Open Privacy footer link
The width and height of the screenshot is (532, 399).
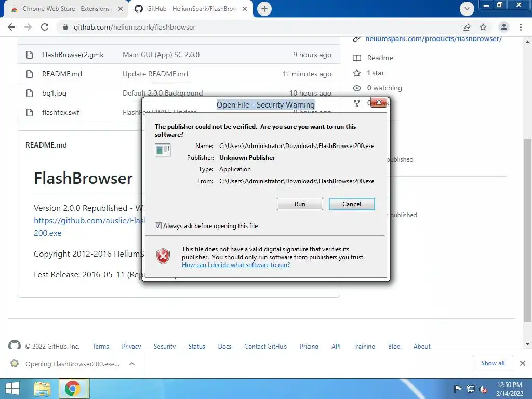pyautogui.click(x=131, y=347)
